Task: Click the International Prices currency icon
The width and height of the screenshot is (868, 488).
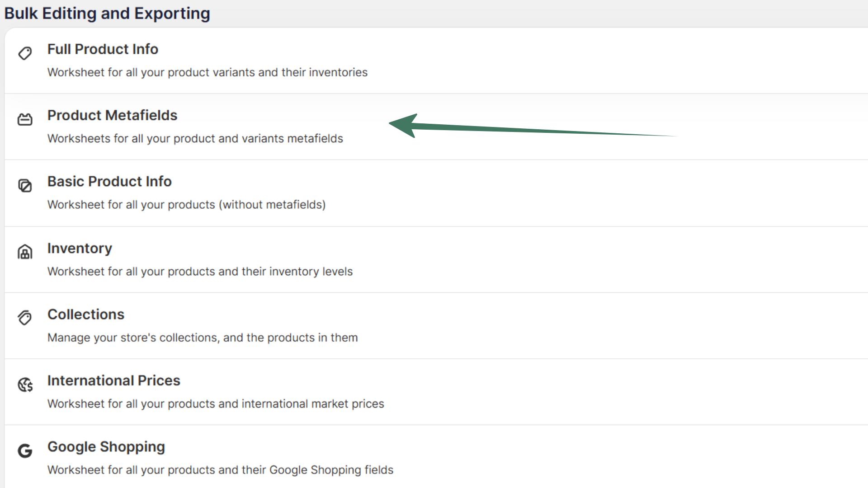Action: (25, 384)
